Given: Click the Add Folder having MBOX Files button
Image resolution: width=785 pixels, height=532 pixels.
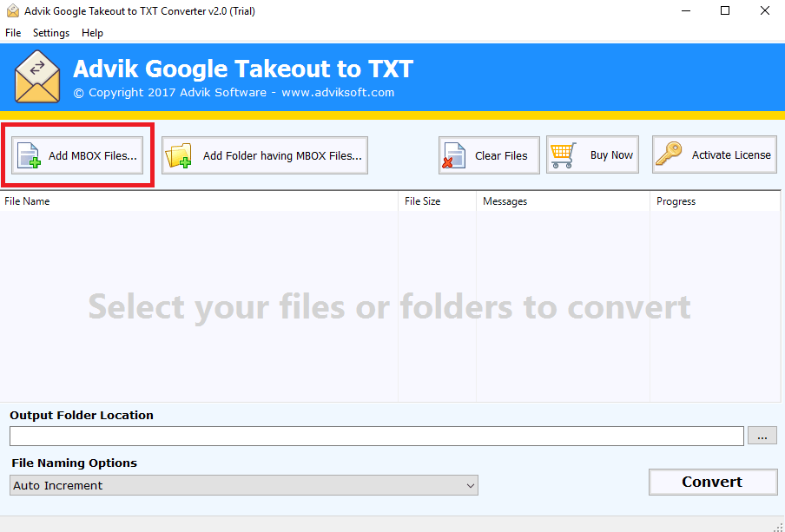Looking at the screenshot, I should click(x=264, y=155).
